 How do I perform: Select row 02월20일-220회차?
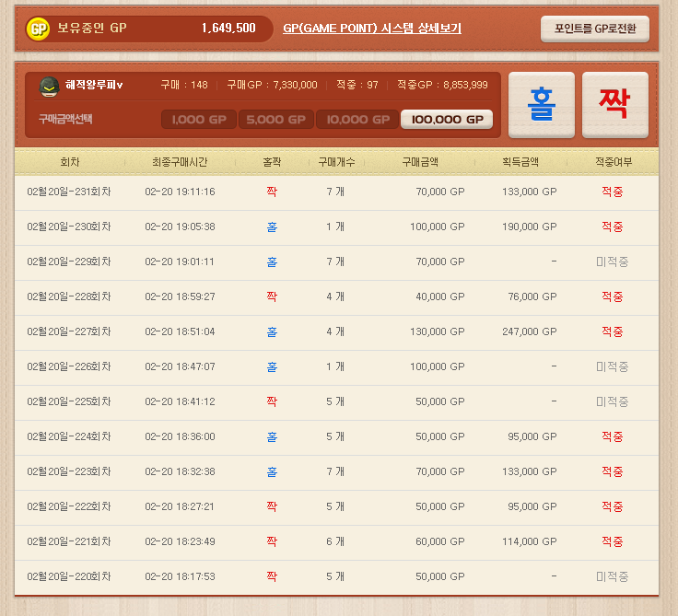(x=336, y=577)
